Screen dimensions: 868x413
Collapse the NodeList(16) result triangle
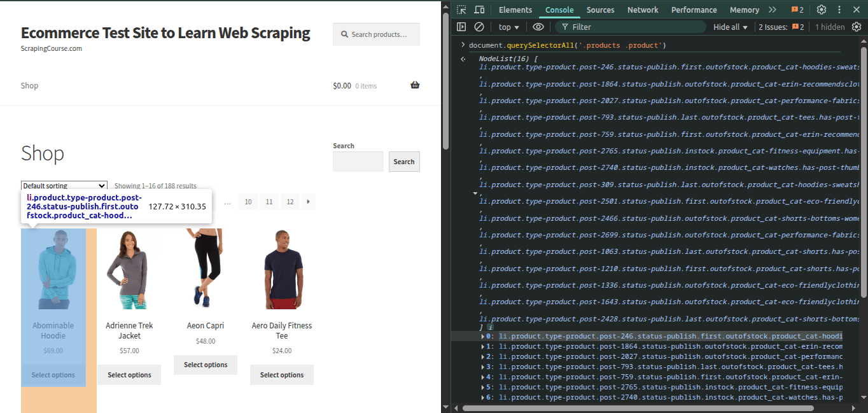[474, 193]
